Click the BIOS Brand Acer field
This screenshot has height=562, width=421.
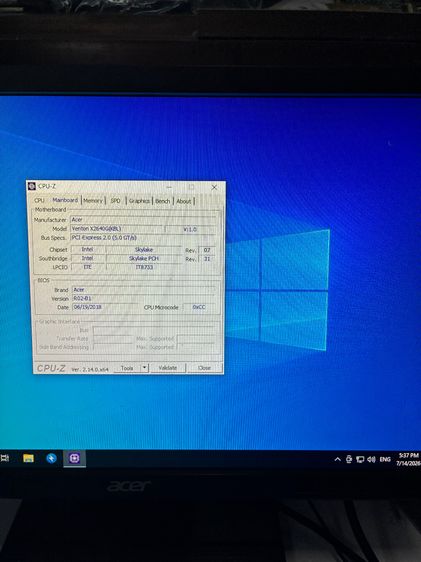144,290
